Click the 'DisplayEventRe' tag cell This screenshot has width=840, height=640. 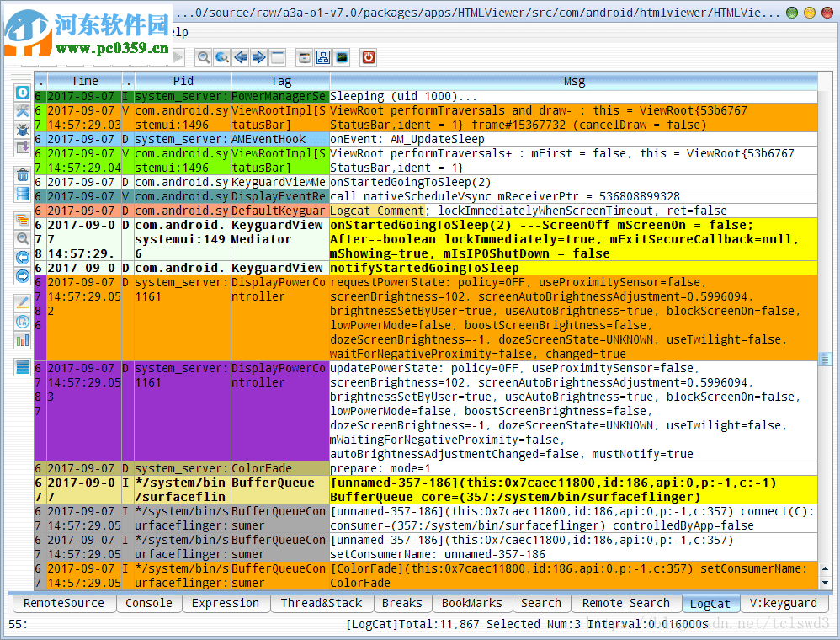(x=280, y=197)
